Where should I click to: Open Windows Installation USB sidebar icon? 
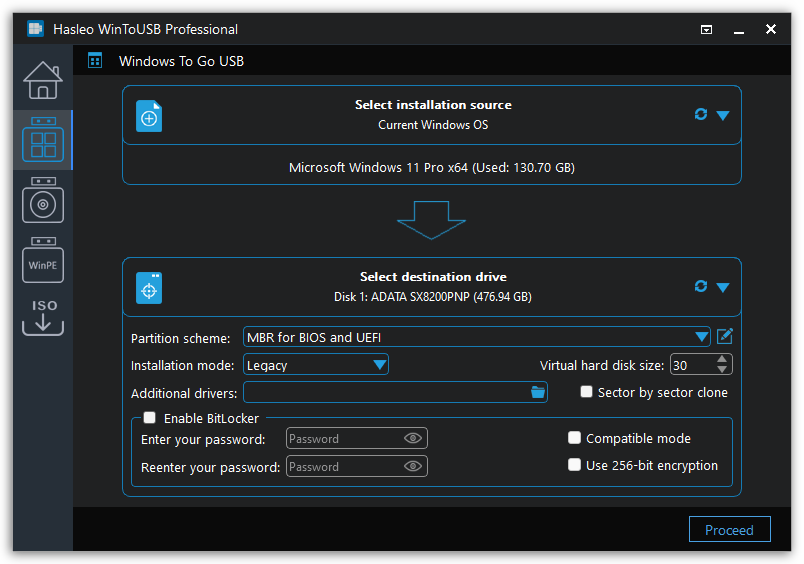(x=43, y=200)
